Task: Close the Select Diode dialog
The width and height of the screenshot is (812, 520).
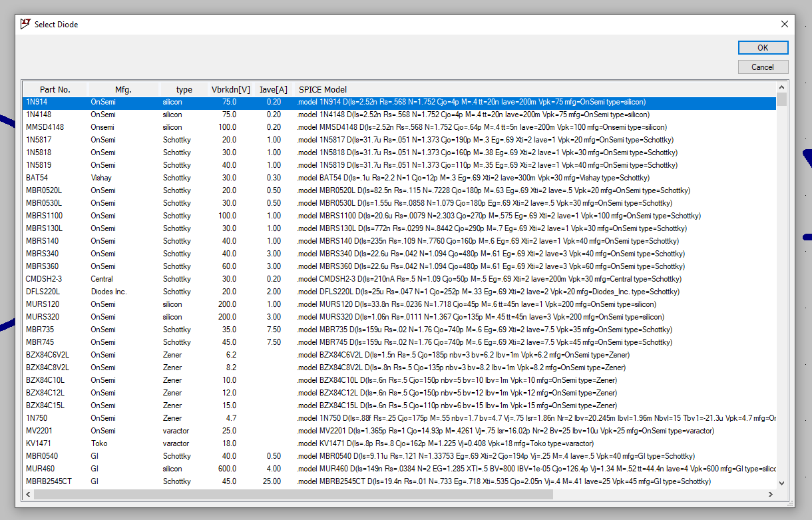Action: click(x=785, y=24)
